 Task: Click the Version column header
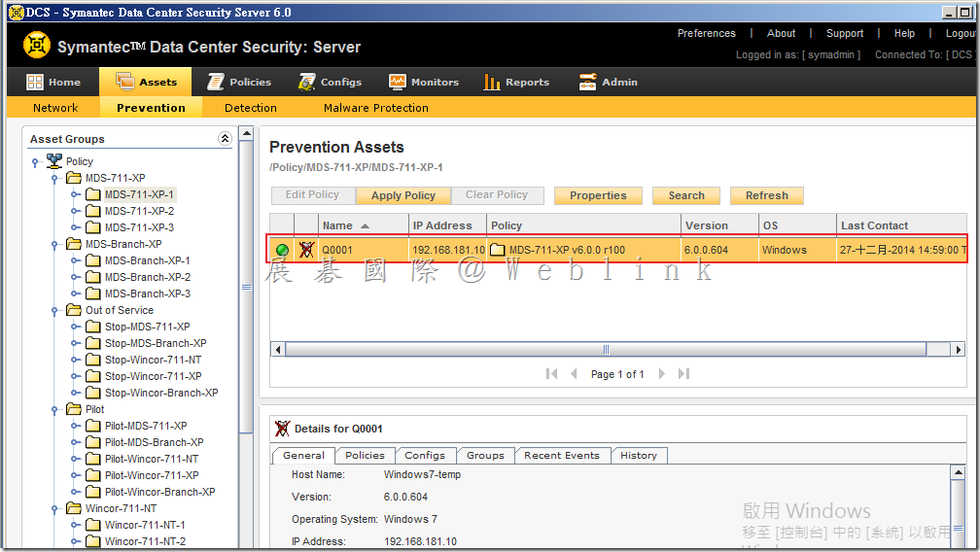point(720,225)
